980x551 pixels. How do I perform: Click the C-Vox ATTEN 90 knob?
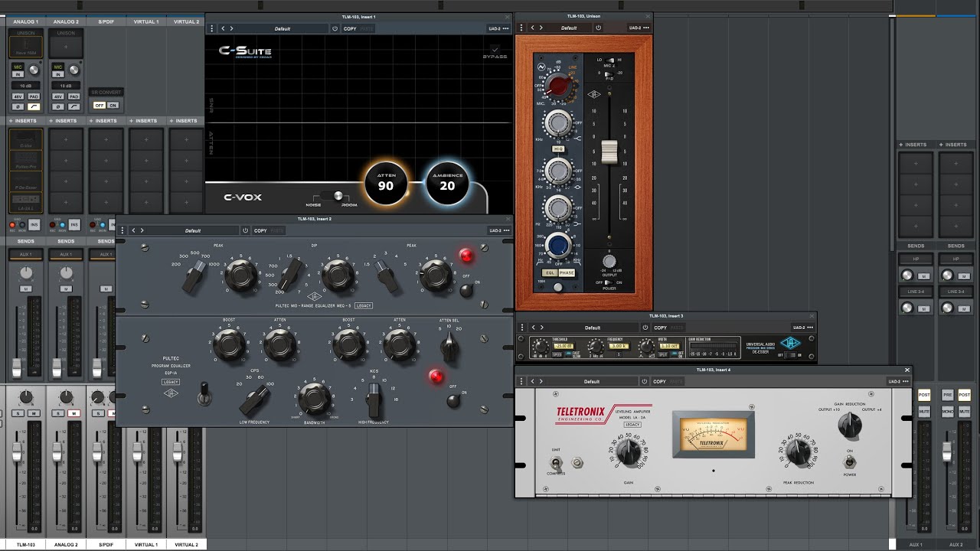click(386, 184)
